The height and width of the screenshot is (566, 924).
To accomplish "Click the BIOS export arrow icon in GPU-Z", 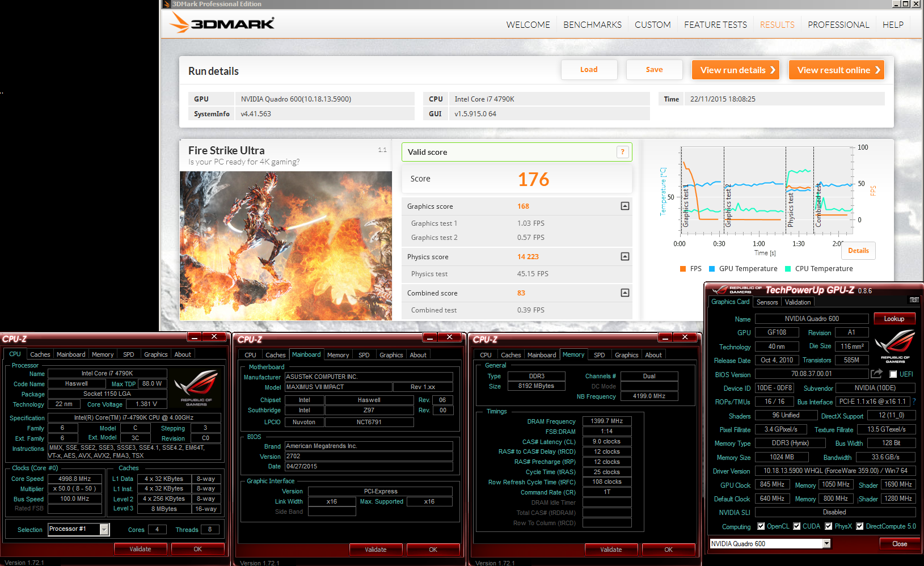I will tap(876, 374).
